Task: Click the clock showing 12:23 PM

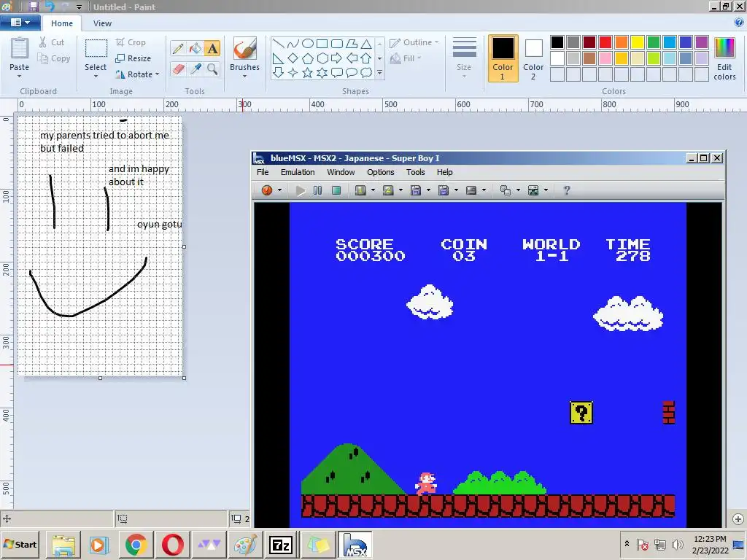Action: tap(710, 539)
